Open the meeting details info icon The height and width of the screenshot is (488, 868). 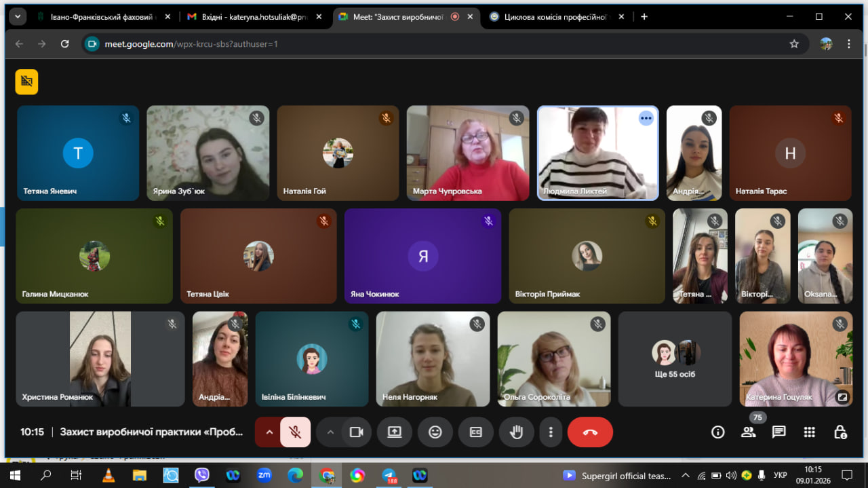coord(717,432)
